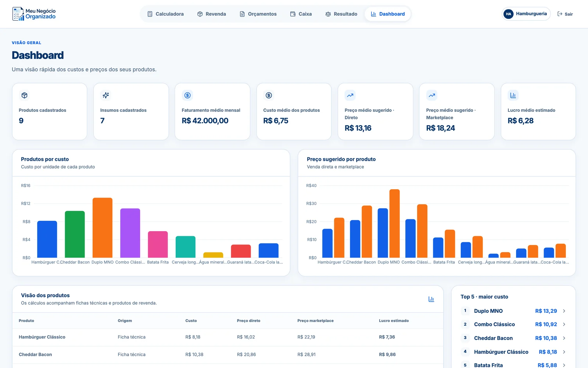
Task: Open the Calculadora tab
Action: 165,14
